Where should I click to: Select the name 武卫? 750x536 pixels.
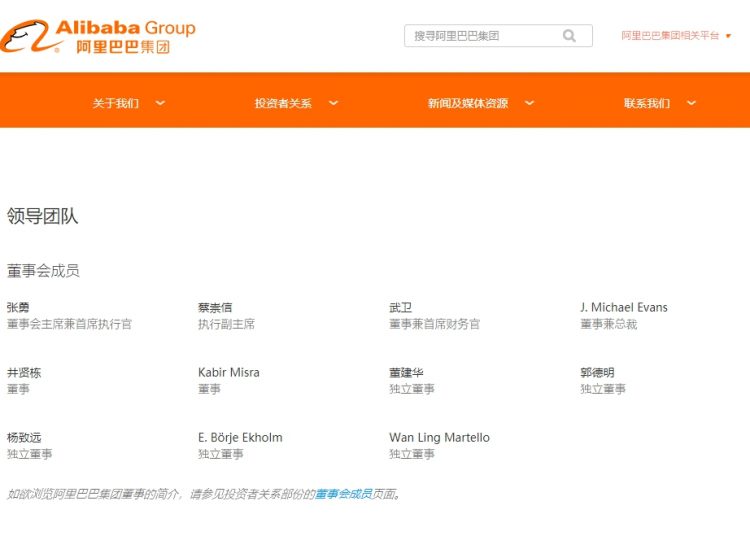click(x=401, y=307)
